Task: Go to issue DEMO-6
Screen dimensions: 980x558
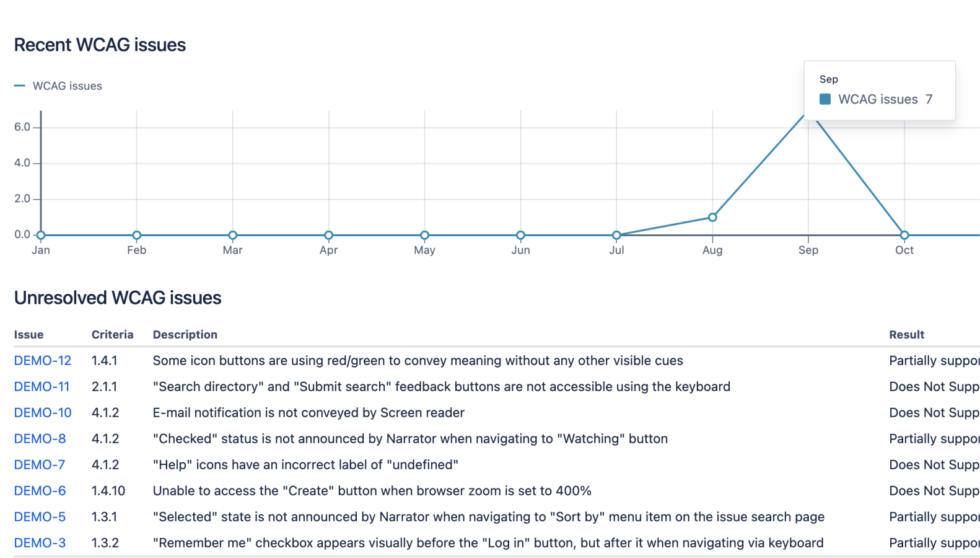Action: click(x=40, y=491)
